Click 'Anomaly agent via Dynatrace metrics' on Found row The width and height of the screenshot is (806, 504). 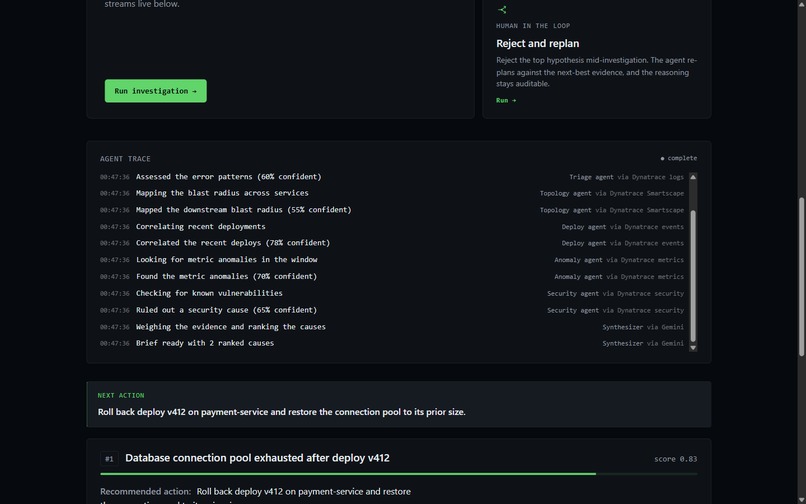(619, 277)
